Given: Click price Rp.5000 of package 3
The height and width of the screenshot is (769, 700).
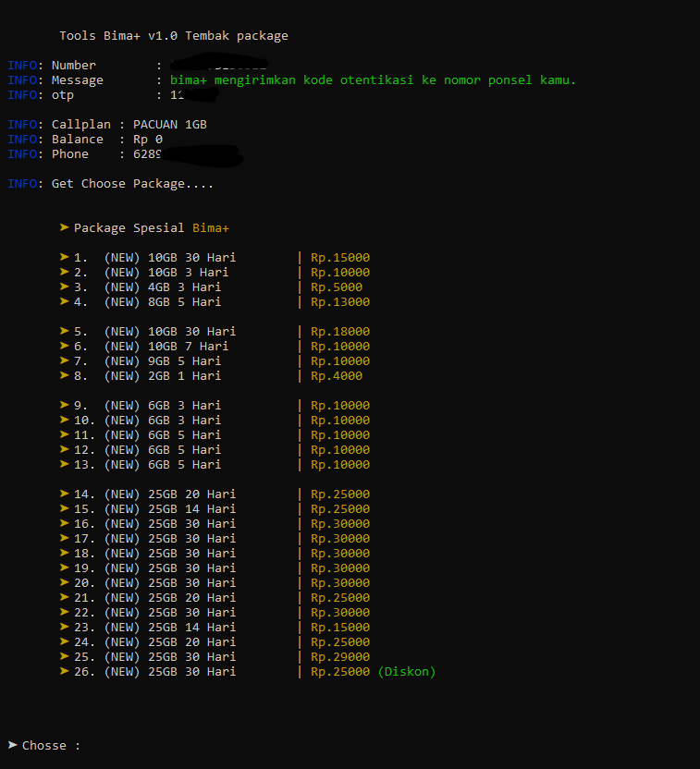Looking at the screenshot, I should click(337, 287).
